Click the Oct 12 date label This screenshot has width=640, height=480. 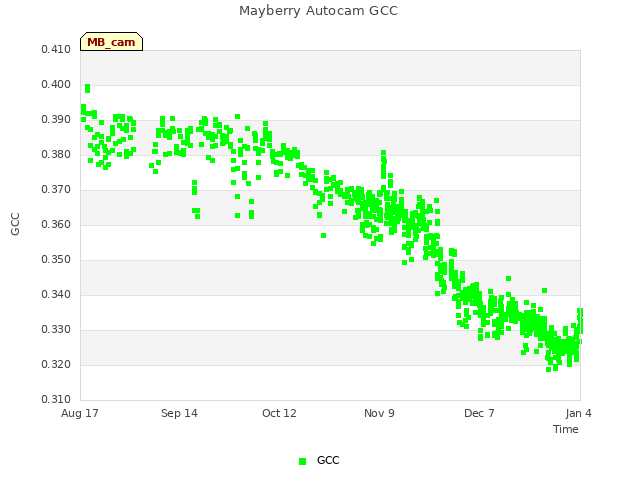(279, 413)
